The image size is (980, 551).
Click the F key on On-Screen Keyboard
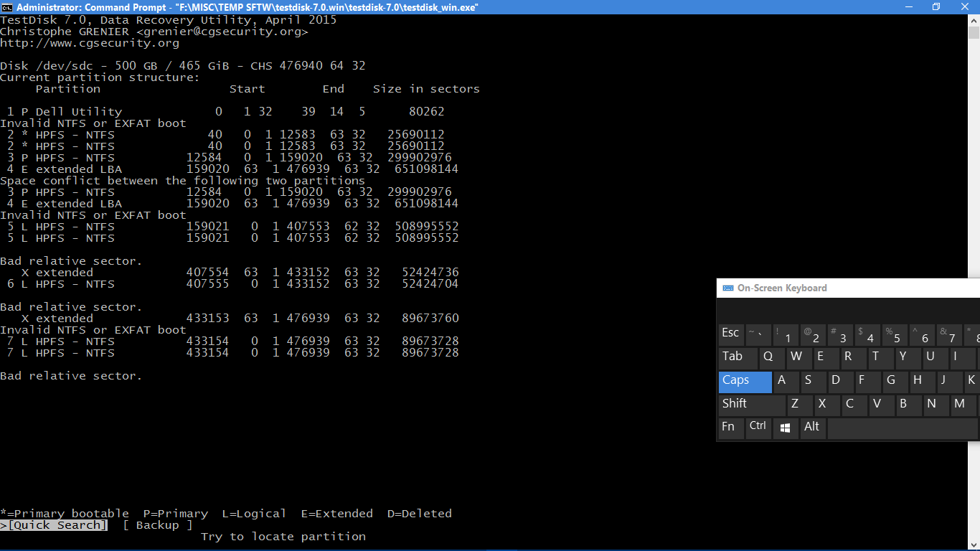[868, 382]
